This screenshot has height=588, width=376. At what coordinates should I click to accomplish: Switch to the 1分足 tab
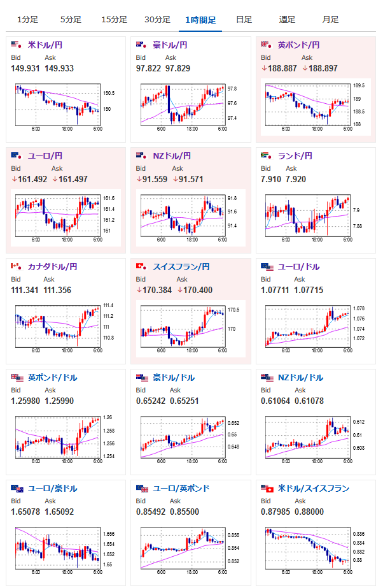tap(28, 20)
